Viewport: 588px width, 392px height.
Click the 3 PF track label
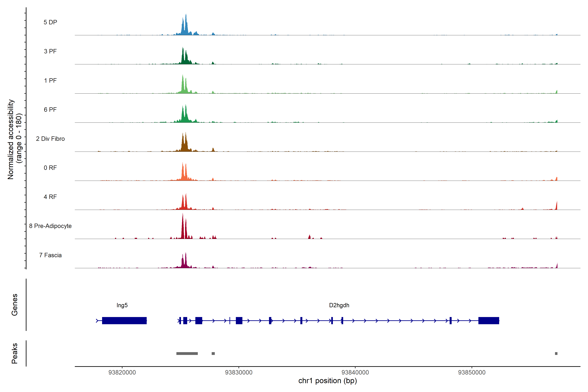[50, 51]
